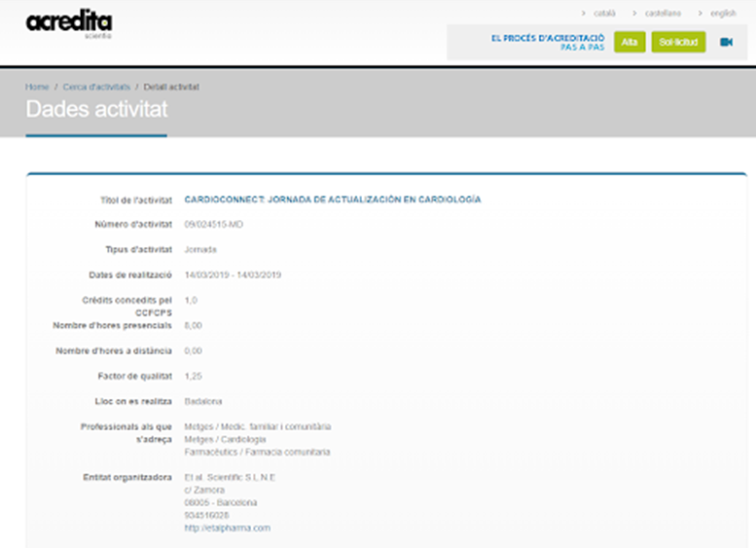
Task: Click the video camera icon
Action: (726, 42)
